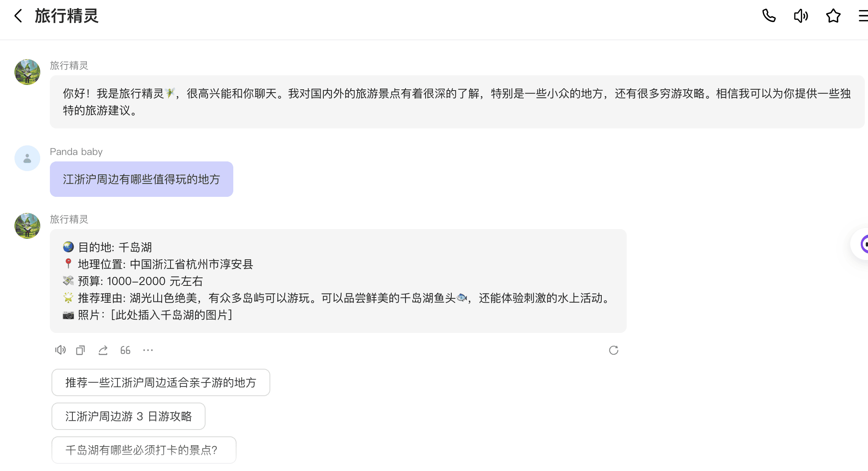Start a voice call with 旅行精灵
Viewport: 868px width, 471px height.
[x=769, y=16]
